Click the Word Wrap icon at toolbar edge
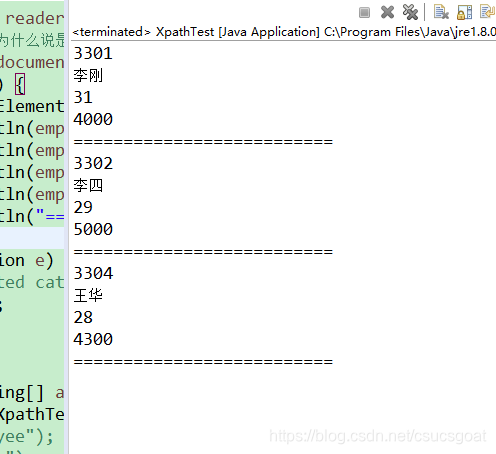The height and width of the screenshot is (454, 496). point(488,12)
